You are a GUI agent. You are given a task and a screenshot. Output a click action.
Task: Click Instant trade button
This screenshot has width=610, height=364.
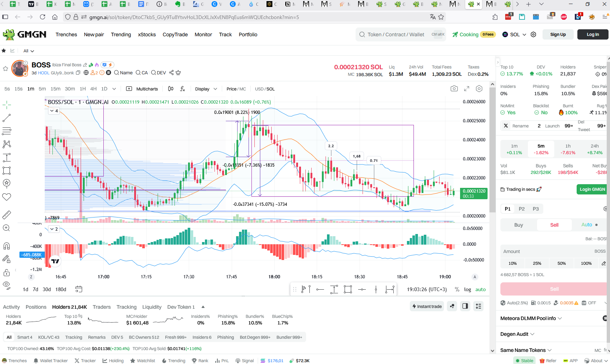point(427,306)
